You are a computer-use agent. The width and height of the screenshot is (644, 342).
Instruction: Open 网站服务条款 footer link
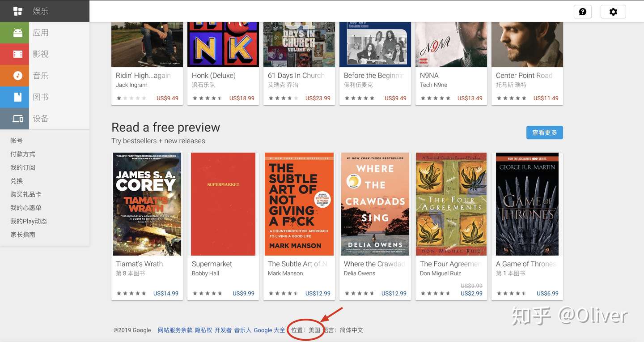(175, 330)
